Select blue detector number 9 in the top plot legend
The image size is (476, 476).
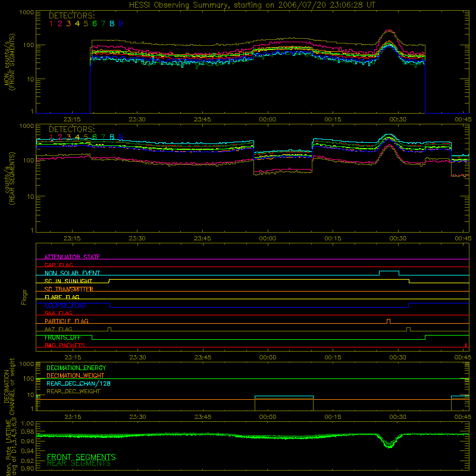(x=121, y=24)
